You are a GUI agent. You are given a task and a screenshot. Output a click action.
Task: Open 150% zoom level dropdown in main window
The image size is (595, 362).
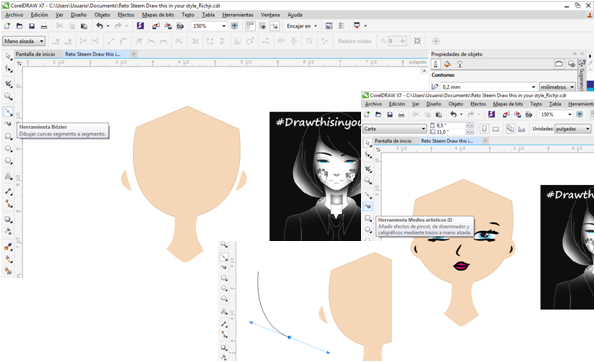tap(224, 26)
